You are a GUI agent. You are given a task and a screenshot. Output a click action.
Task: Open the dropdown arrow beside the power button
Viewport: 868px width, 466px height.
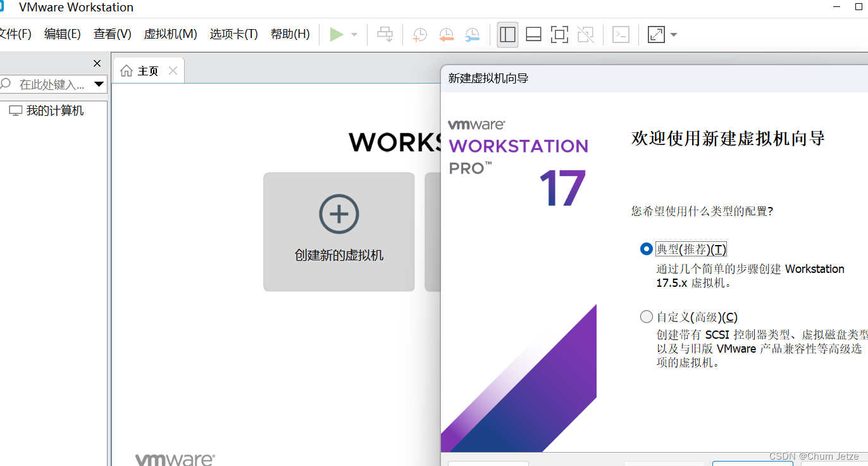[x=354, y=34]
